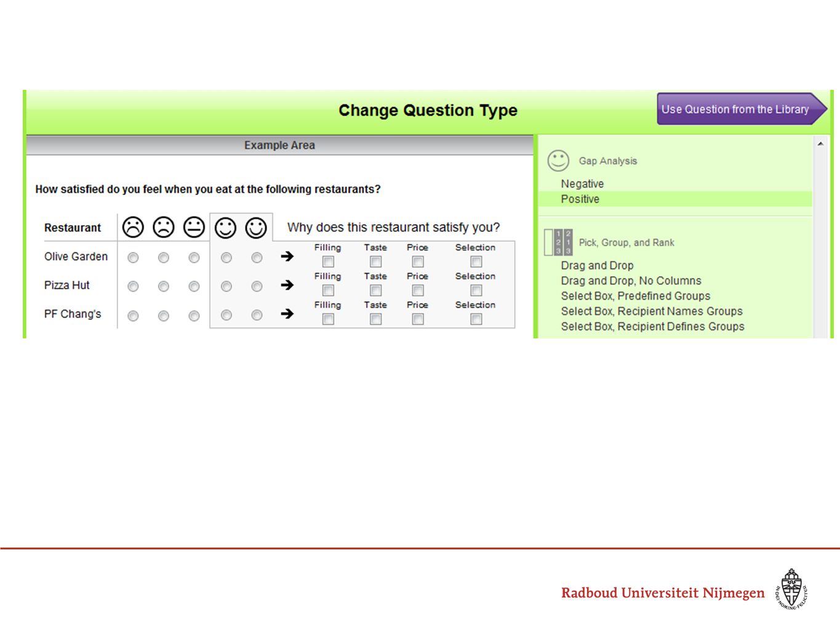Click the arrow in the Pizza Hut row
The image size is (840, 630).
287,285
